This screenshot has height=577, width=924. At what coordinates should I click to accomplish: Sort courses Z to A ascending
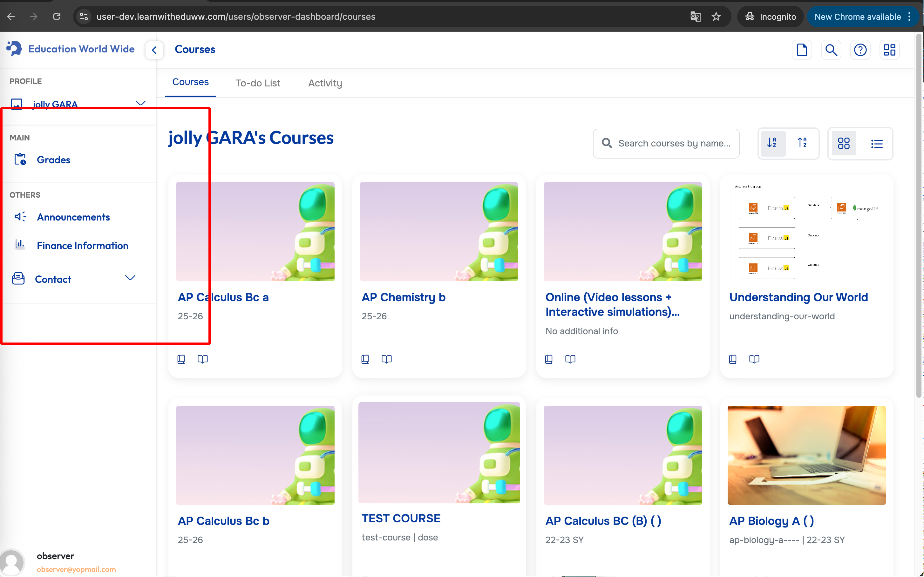pyautogui.click(x=802, y=143)
